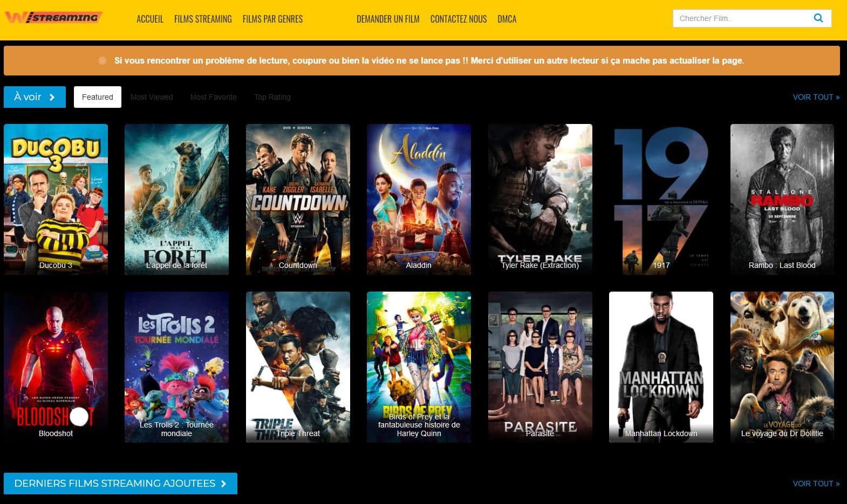Screen dimensions: 847x504
Task: Open the Accueil menu item
Action: [149, 19]
